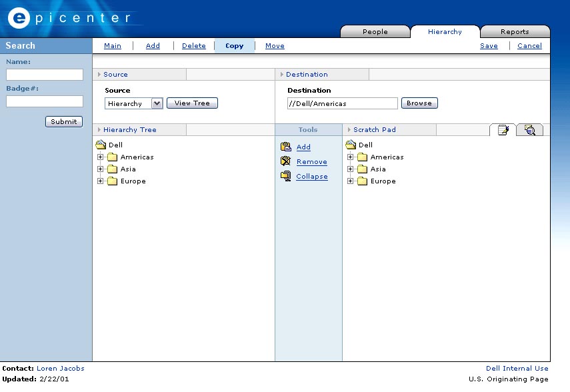The height and width of the screenshot is (392, 570).
Task: Click the Collapse link in Tools panel
Action: [312, 177]
